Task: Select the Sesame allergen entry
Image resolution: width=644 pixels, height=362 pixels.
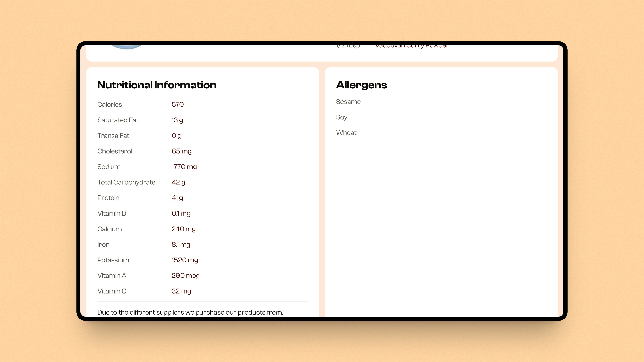Action: [348, 102]
